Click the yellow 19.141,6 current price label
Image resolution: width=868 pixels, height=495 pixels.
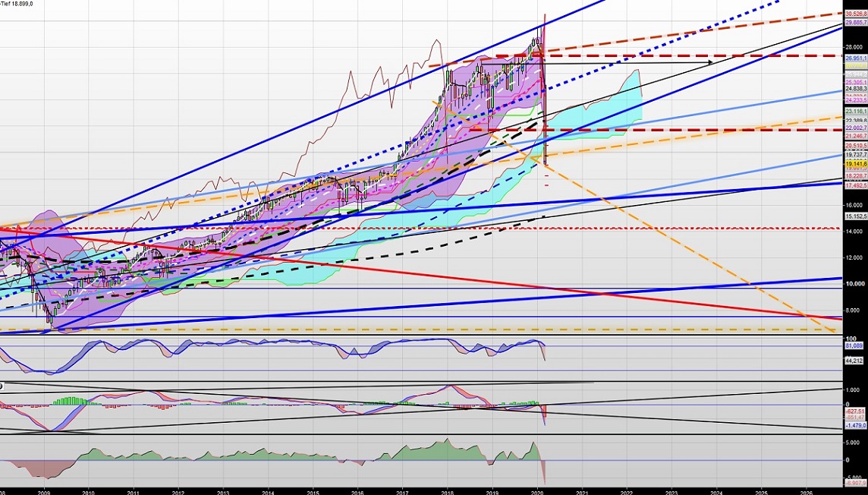point(855,164)
